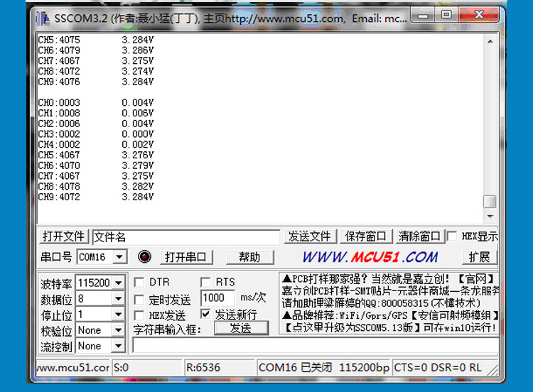The height and width of the screenshot is (392, 533).
Task: Click the last line CH9:4072 3.284V
Action: pyautogui.click(x=96, y=197)
